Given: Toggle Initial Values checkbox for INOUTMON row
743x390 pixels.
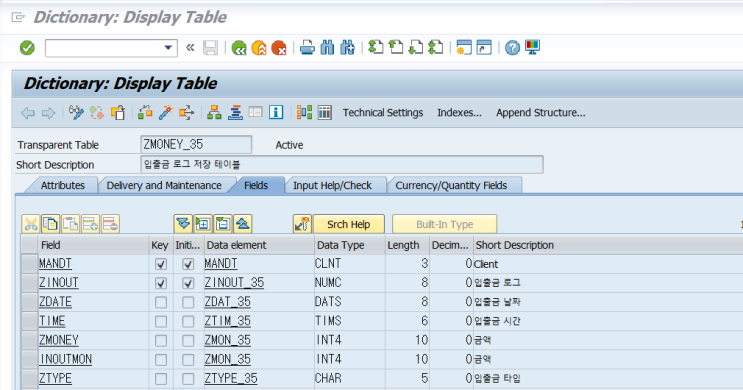Looking at the screenshot, I should click(188, 360).
